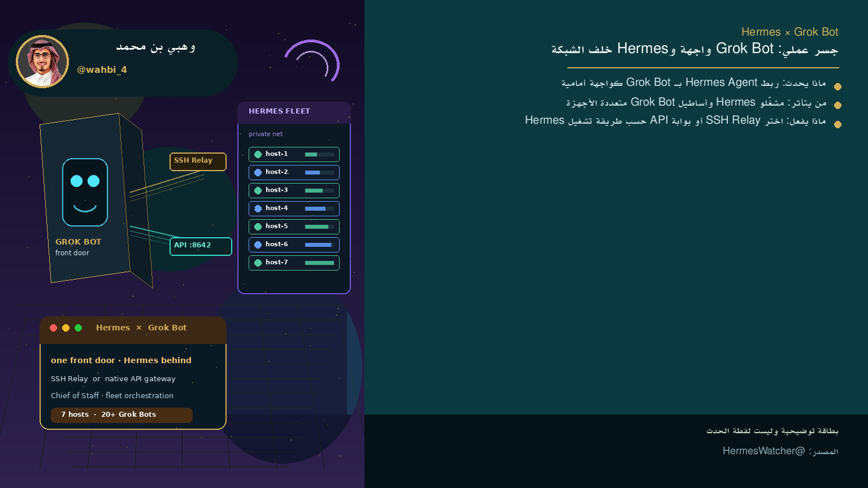Image resolution: width=868 pixels, height=488 pixels.
Task: Select the host-5 row
Action: pos(294,226)
